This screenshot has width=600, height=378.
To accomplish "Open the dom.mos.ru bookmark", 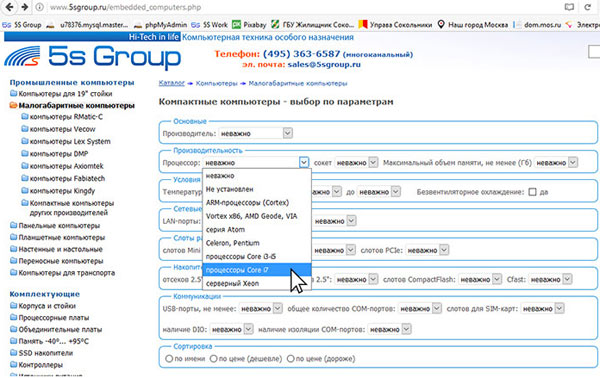I will (x=537, y=25).
